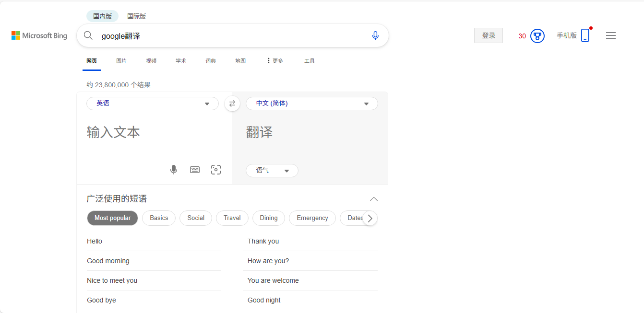Click the Microsoft Bing logo
The image size is (644, 313).
tap(39, 35)
